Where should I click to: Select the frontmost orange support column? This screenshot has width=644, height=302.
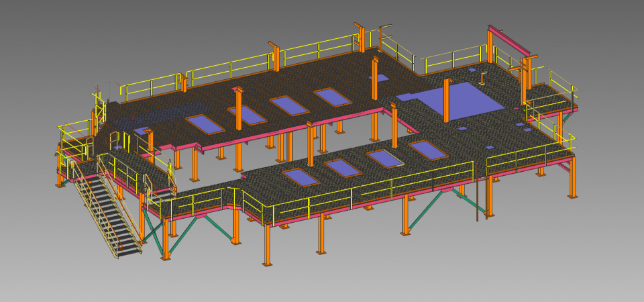coord(267,245)
